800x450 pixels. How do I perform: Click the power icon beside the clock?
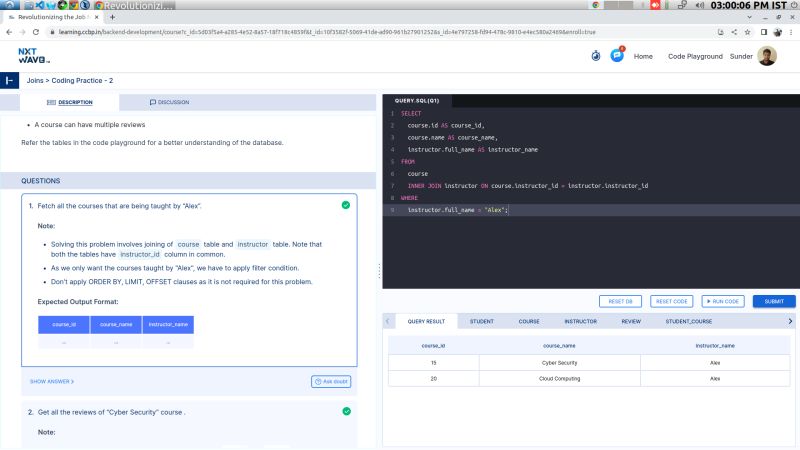[793, 5]
